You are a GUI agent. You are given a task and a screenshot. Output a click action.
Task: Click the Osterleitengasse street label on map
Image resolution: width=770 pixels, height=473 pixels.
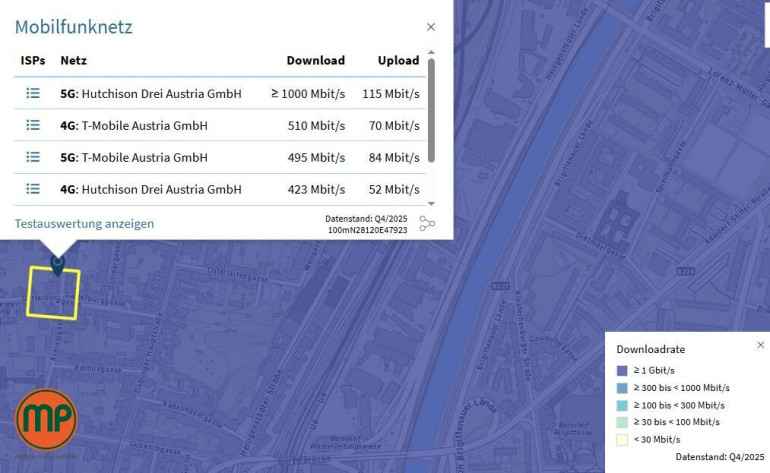pos(238,275)
